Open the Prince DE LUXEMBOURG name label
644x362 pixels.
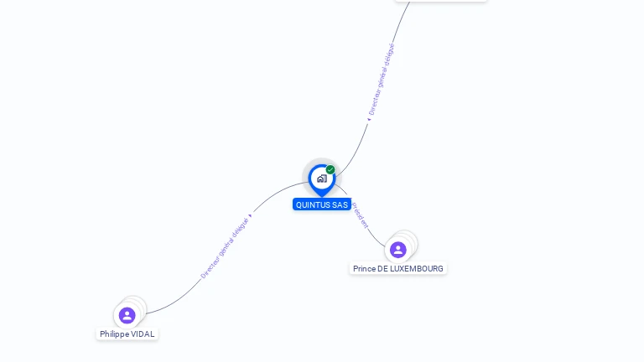coord(398,268)
